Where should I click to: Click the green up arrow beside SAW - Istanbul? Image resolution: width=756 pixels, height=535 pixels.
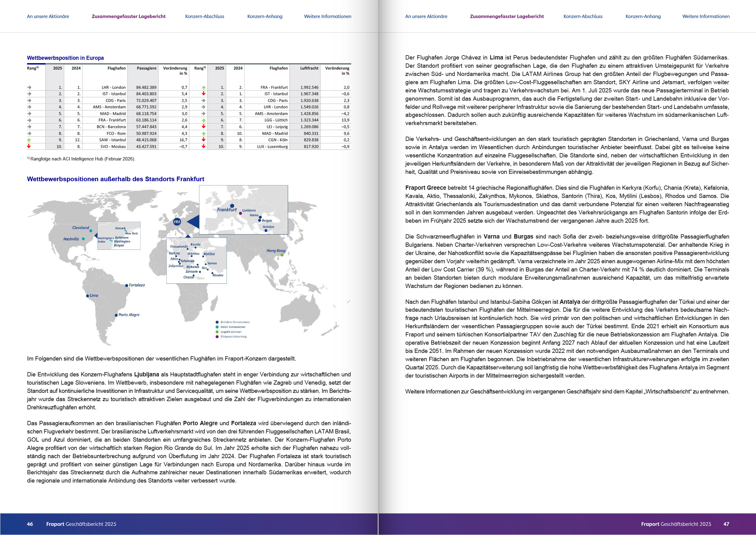[29, 140]
